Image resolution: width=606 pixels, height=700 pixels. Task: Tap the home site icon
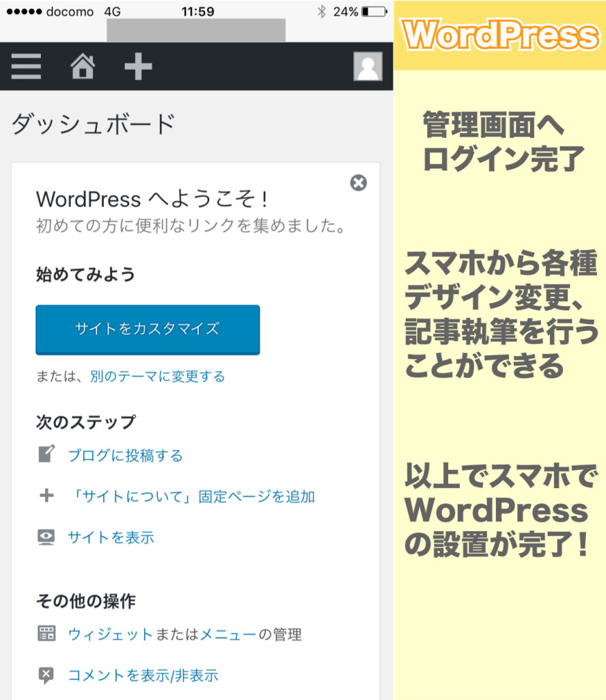coord(83,66)
